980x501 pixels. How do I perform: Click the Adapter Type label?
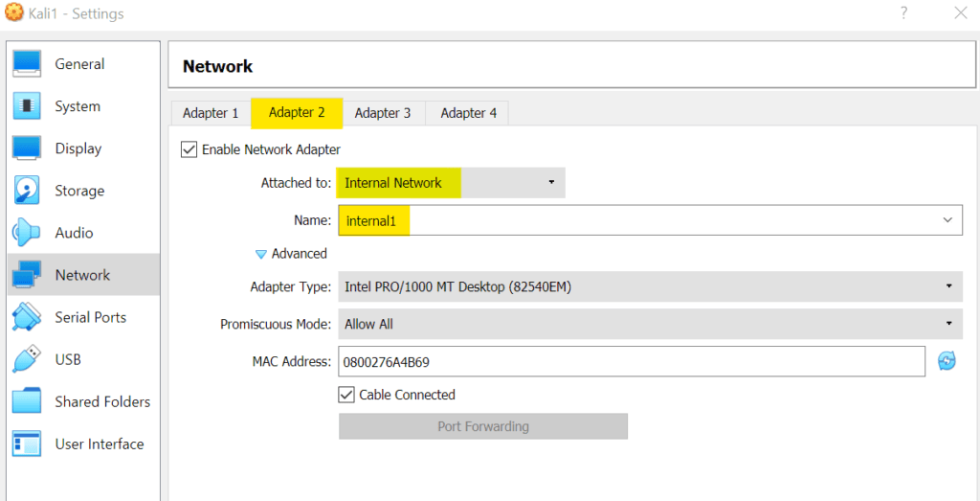click(290, 287)
